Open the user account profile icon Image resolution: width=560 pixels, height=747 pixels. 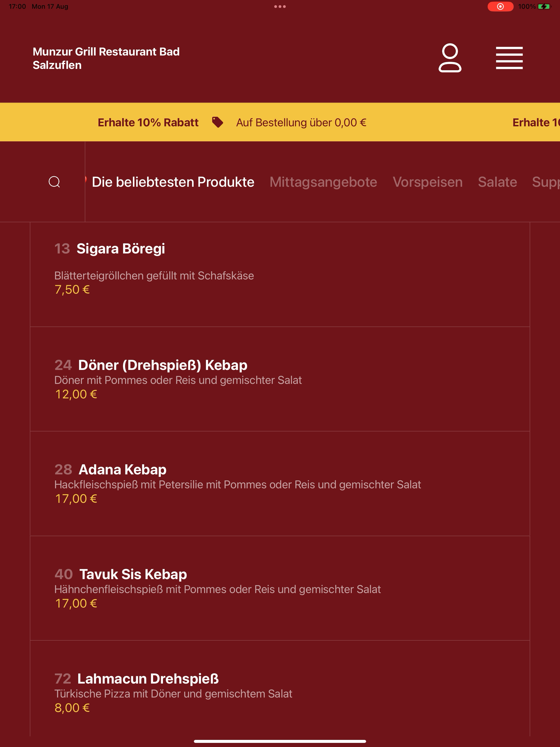pyautogui.click(x=450, y=58)
